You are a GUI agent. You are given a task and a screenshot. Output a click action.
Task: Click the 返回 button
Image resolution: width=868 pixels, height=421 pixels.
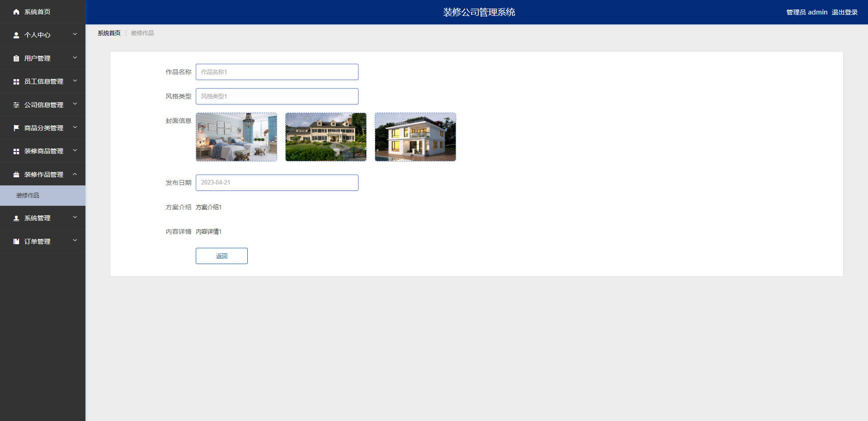click(x=222, y=256)
